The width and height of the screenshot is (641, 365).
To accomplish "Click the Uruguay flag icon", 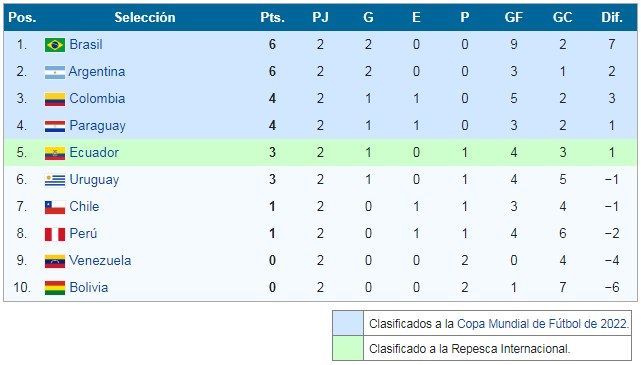I will (55, 180).
